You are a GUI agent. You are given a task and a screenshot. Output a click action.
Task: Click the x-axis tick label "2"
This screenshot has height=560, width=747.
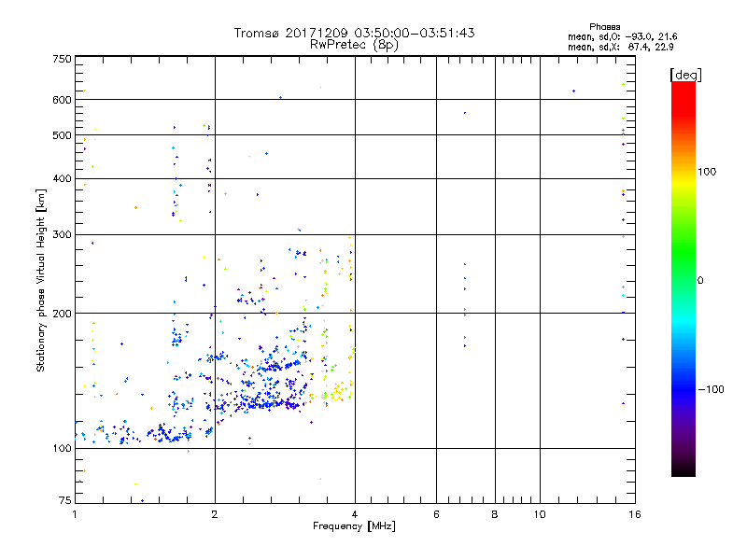click(x=215, y=514)
